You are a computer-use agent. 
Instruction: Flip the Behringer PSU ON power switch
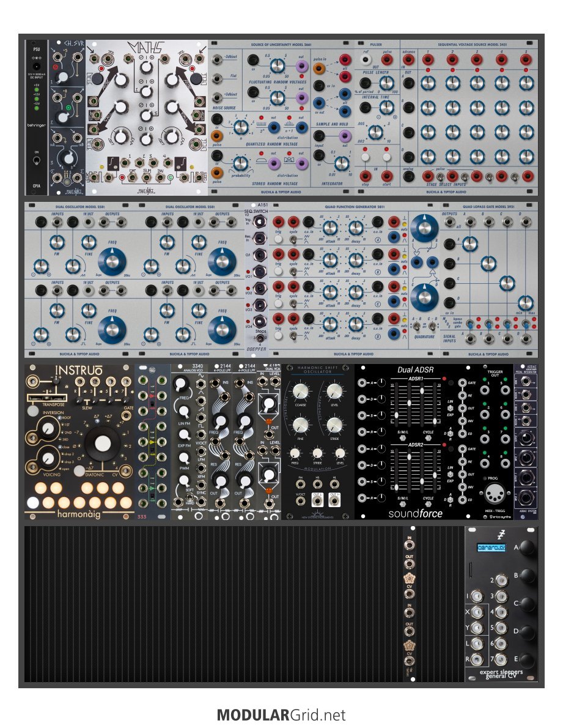37,161
